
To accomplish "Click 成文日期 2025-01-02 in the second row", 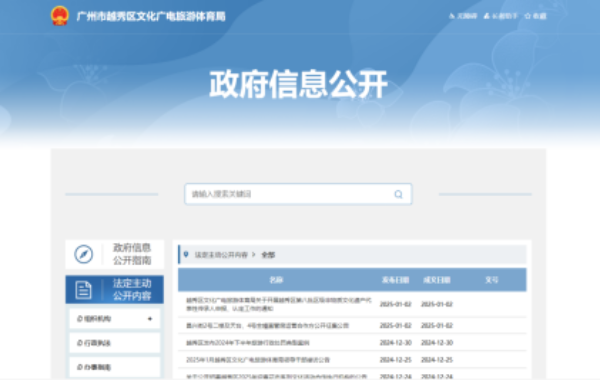I will tap(437, 326).
